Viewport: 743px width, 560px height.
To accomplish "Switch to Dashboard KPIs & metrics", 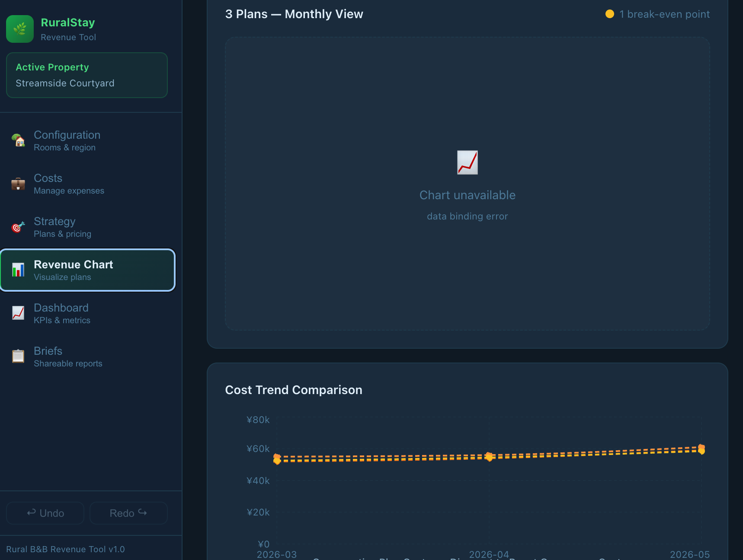I will tap(88, 313).
